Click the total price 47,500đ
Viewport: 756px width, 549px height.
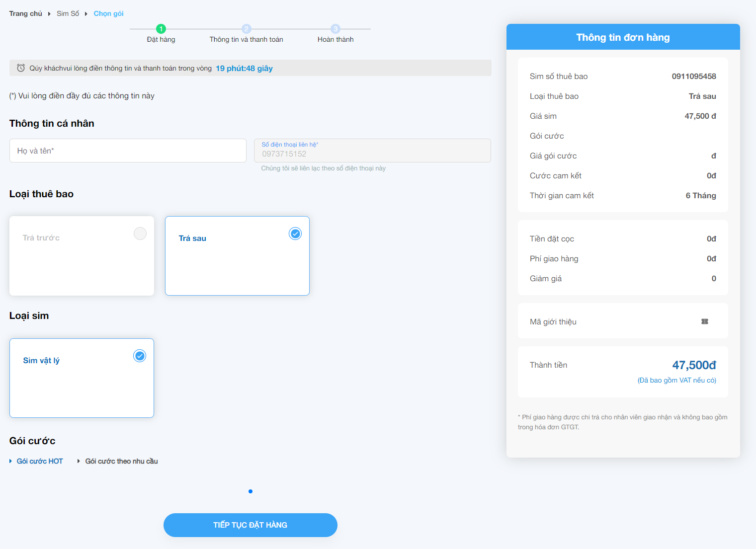694,365
